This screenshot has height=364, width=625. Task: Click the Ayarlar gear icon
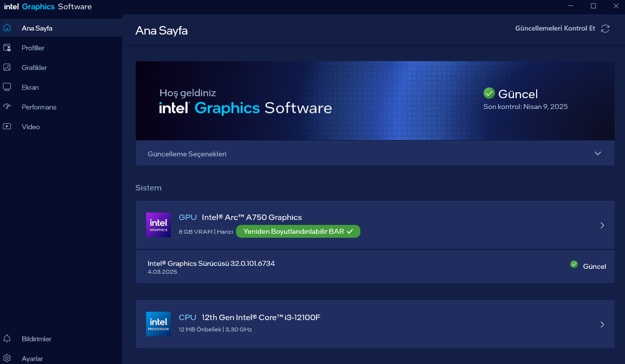(7, 359)
